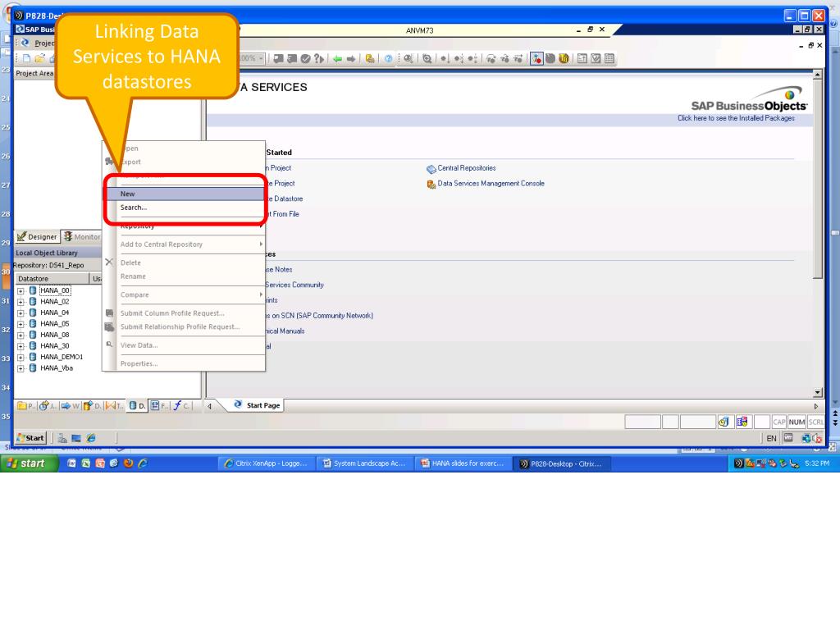The width and height of the screenshot is (840, 630).
Task: Click the New document toolbar icon
Action: (x=26, y=59)
